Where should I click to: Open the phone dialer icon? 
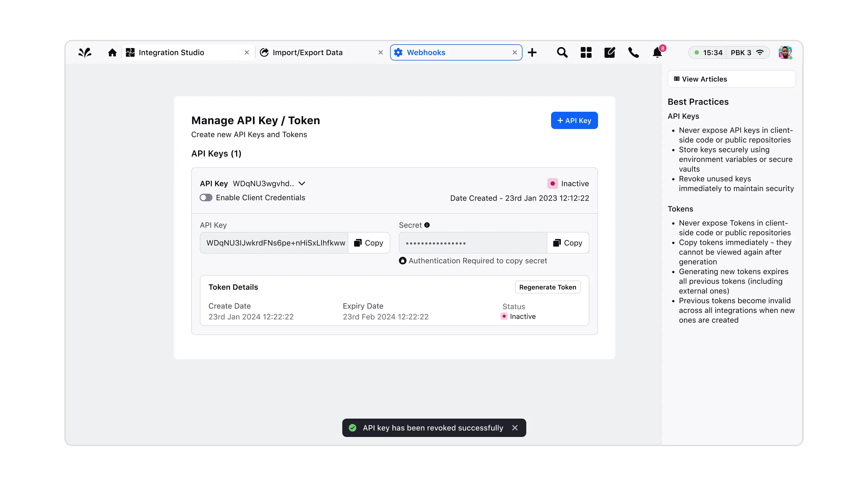coord(634,52)
